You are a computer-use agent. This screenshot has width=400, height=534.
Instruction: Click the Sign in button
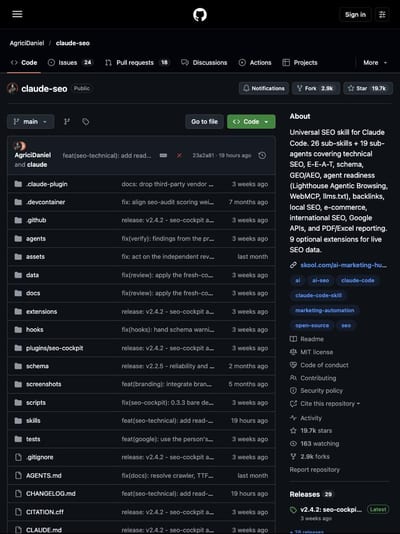point(355,15)
